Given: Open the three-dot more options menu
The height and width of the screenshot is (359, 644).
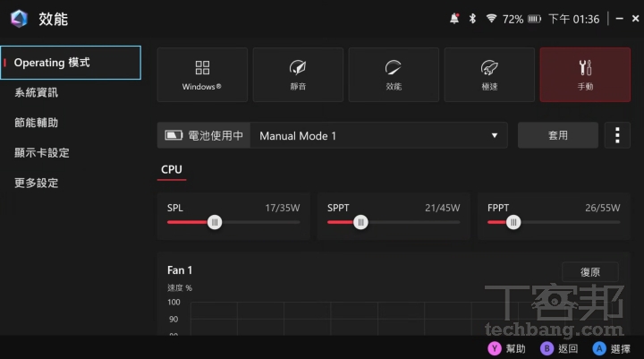Looking at the screenshot, I should pos(617,135).
